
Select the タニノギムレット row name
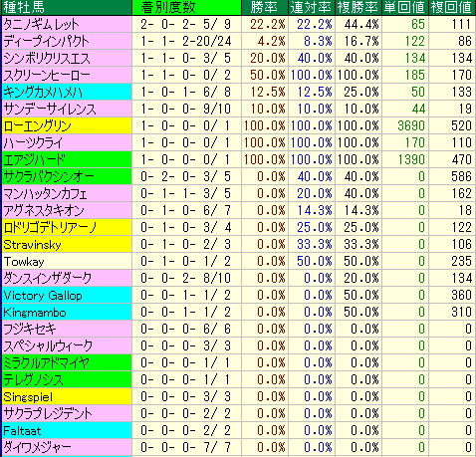click(42, 24)
